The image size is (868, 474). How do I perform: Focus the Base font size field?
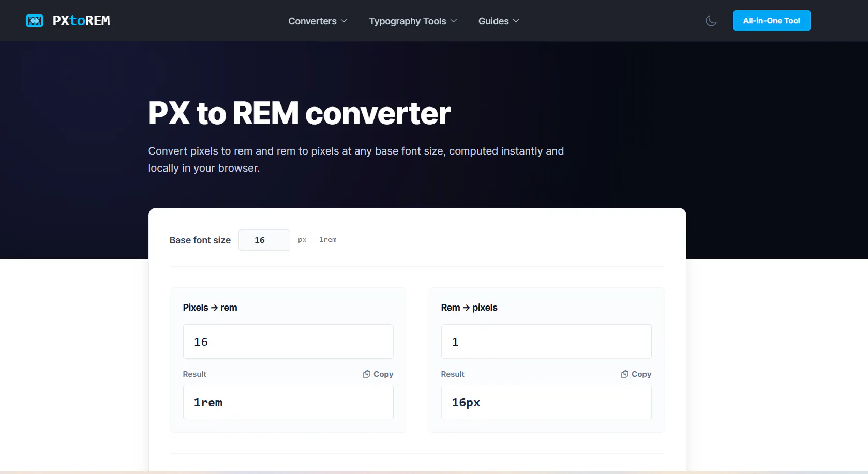[264, 240]
